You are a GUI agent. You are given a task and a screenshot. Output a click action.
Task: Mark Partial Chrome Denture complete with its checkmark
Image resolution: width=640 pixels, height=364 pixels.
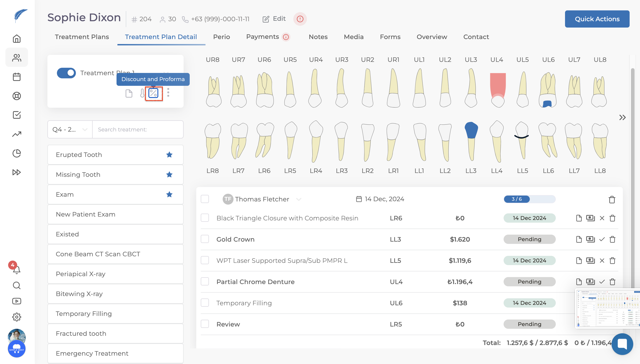click(x=602, y=282)
